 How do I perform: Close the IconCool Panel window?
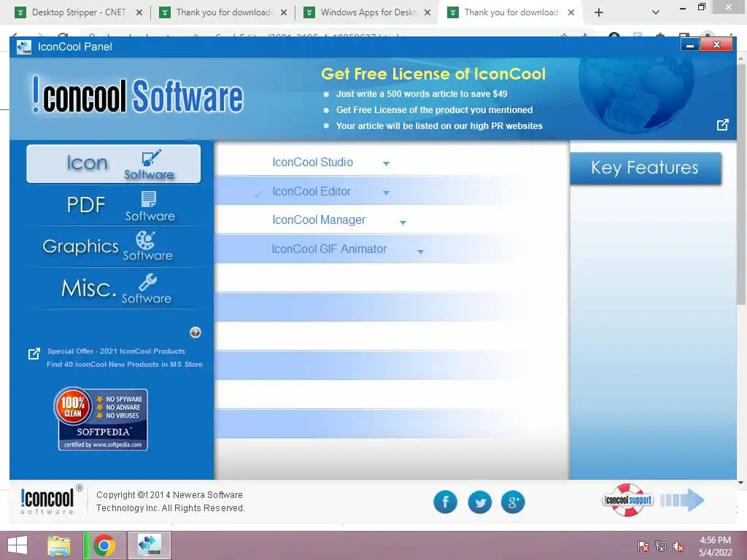pyautogui.click(x=716, y=44)
